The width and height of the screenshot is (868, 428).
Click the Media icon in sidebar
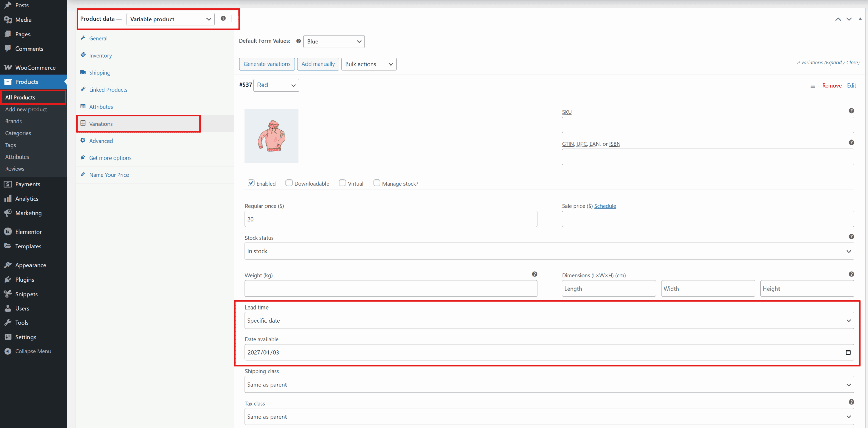[8, 20]
